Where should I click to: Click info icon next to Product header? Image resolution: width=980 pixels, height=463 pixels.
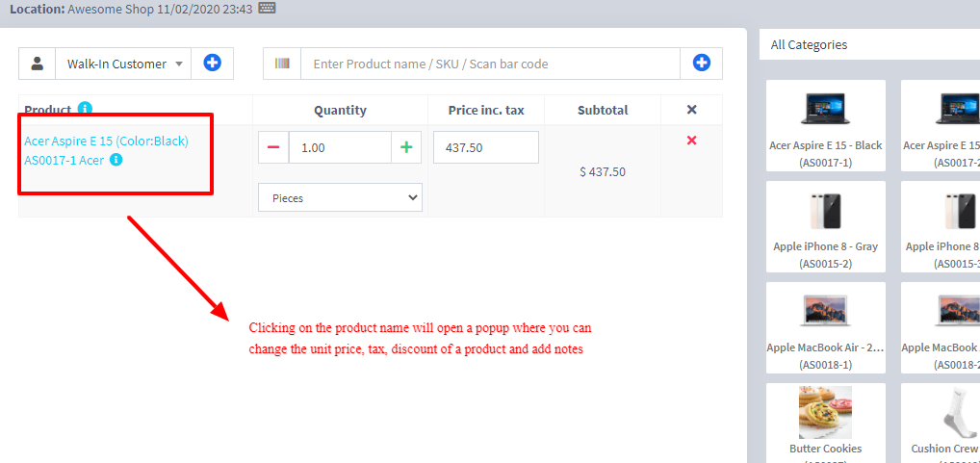(85, 109)
